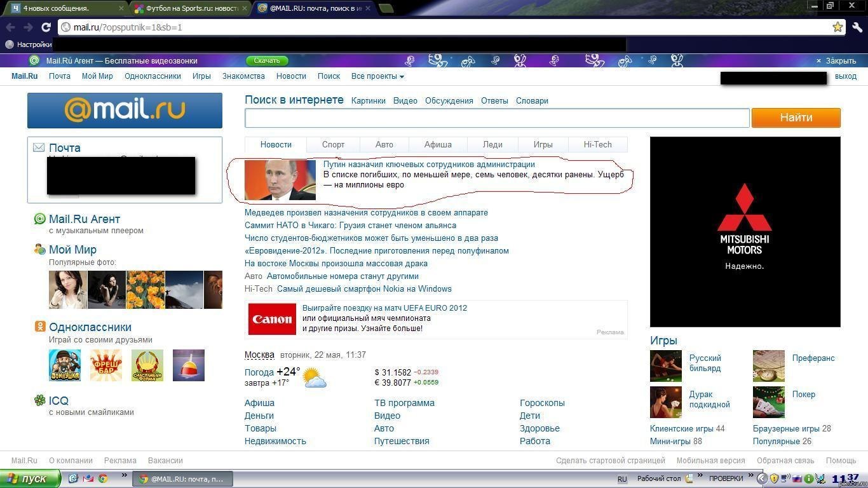
Task: Open Самый дешевый смартфон Nokia link
Action: click(x=364, y=288)
